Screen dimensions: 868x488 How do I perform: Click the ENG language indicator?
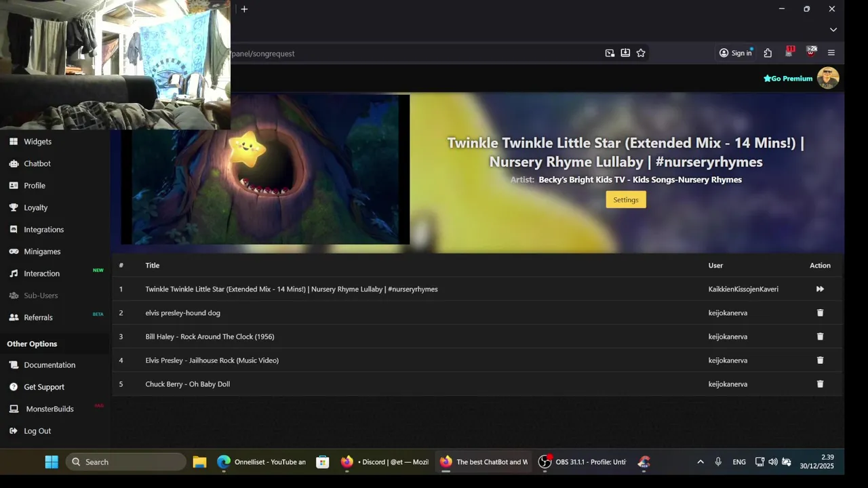(739, 462)
